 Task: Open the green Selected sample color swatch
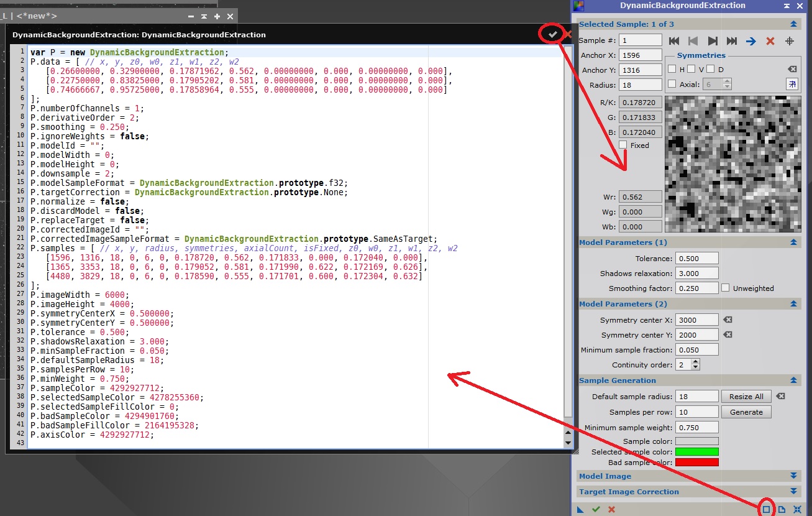pyautogui.click(x=696, y=452)
